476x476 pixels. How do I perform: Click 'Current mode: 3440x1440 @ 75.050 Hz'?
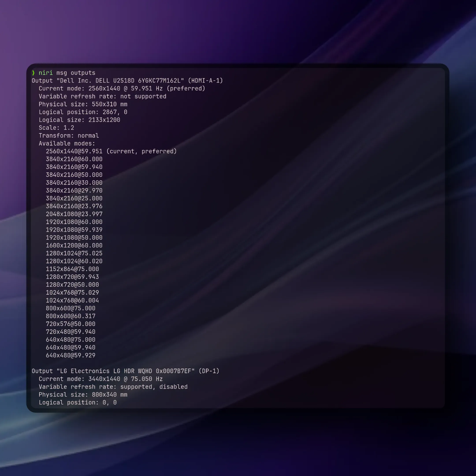point(101,379)
